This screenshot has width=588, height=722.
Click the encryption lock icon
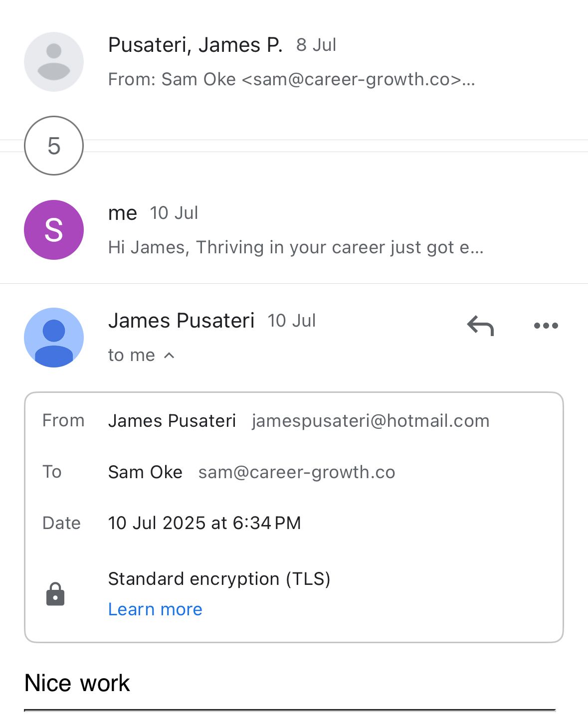pyautogui.click(x=55, y=594)
